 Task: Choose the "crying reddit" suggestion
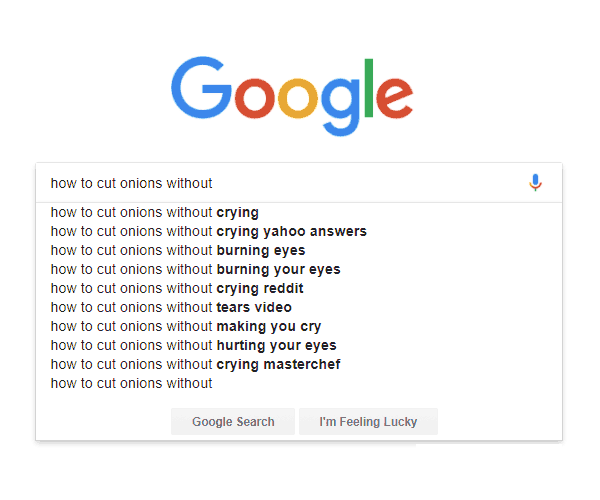click(x=177, y=288)
